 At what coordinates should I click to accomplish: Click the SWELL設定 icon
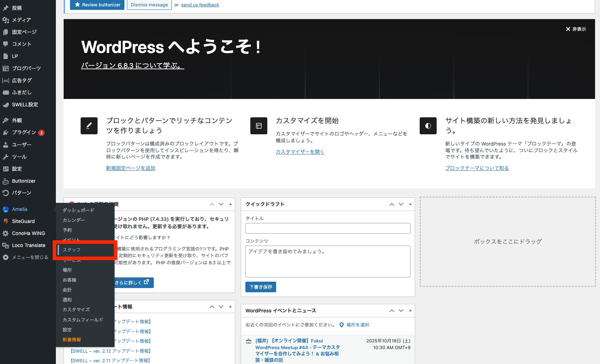pyautogui.click(x=6, y=105)
